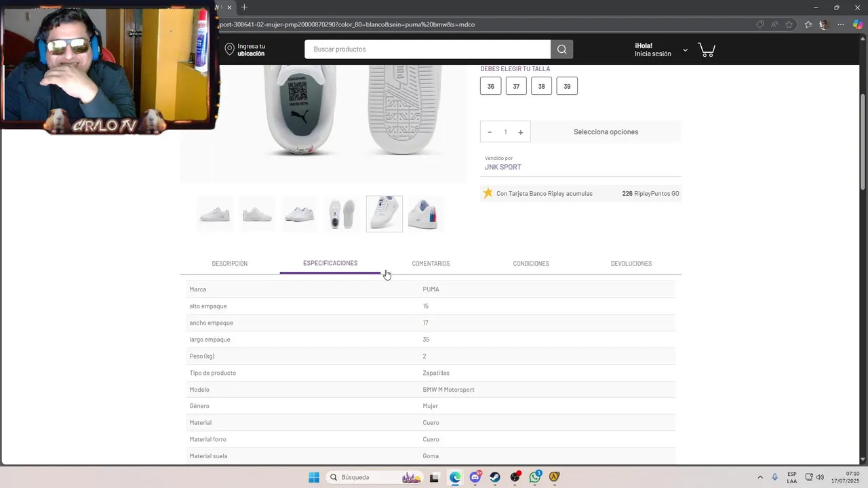Activate Read aloud icon in address bar

click(x=774, y=24)
